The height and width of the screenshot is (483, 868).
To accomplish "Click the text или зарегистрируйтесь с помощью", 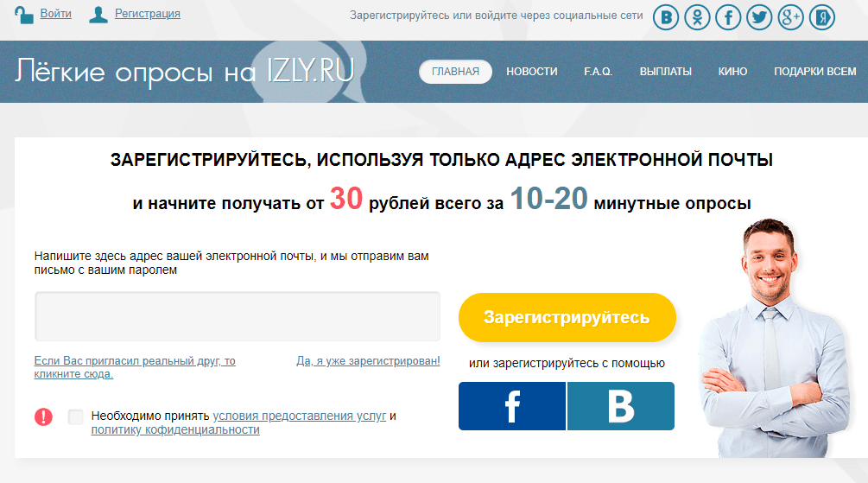I will coord(567,364).
